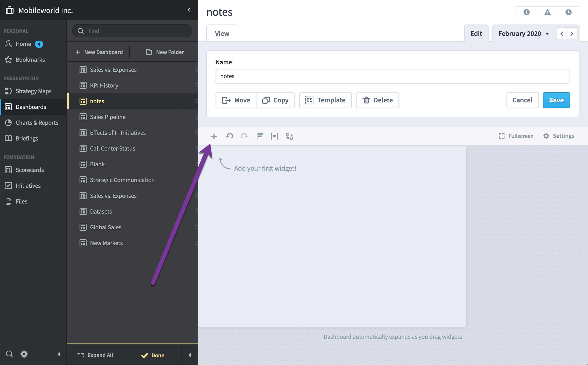This screenshot has width=588, height=365.
Task: Click the Find search field
Action: [132, 31]
